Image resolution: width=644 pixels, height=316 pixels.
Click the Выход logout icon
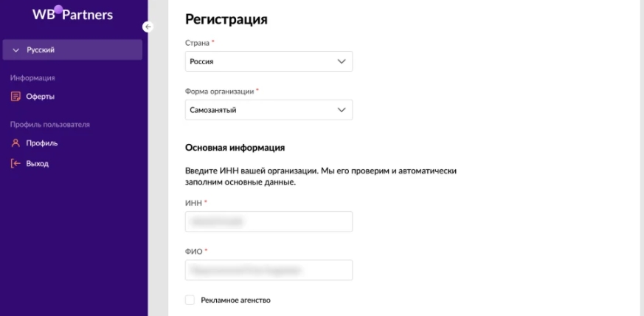(x=15, y=164)
